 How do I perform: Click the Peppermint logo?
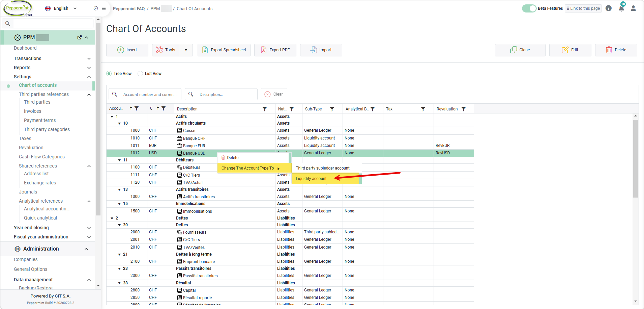18,8
